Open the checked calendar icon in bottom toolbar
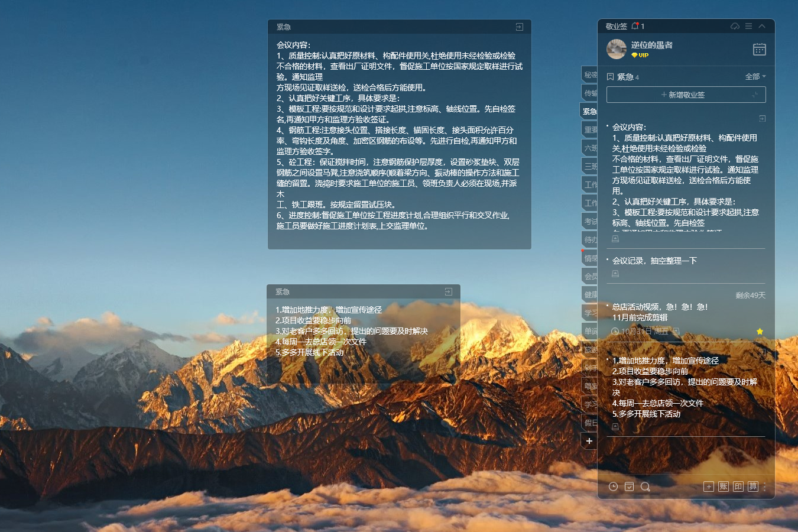Viewport: 798px width, 532px height. 629,486
